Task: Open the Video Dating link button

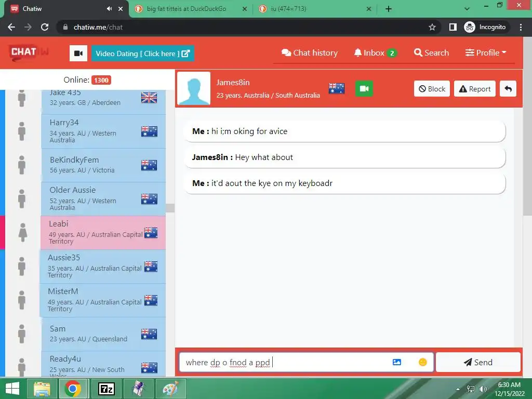Action: 143,54
